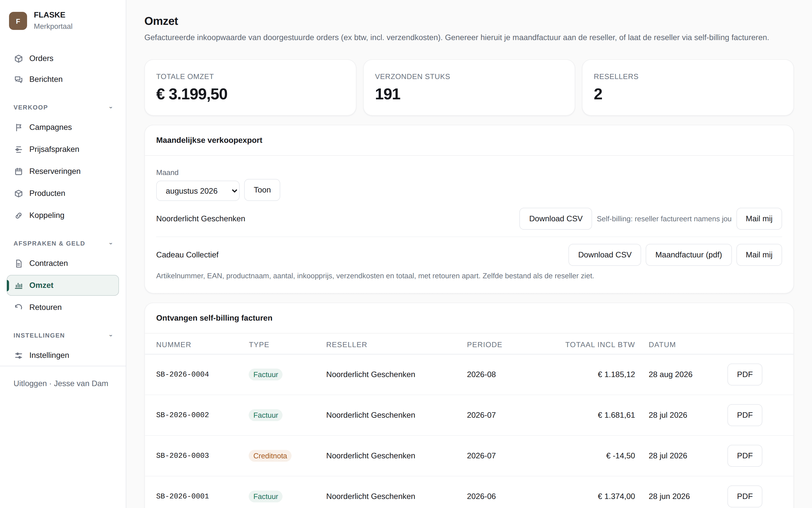Open PDF for invoice SB-2026-0001
Viewport: 812px width, 508px height.
745,496
